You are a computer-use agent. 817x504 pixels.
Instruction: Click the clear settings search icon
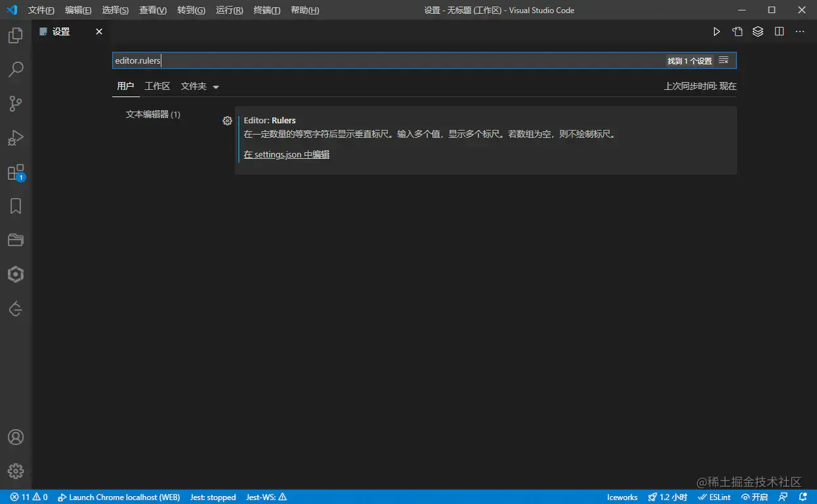[723, 60]
